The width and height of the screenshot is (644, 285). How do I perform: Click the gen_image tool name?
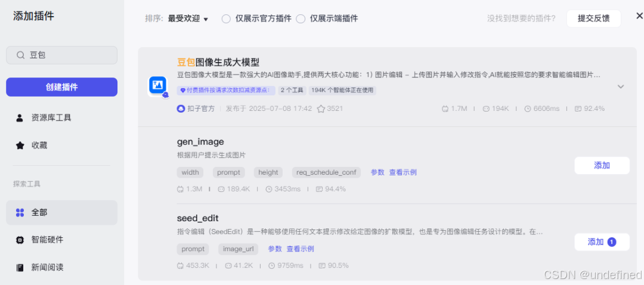coord(200,142)
